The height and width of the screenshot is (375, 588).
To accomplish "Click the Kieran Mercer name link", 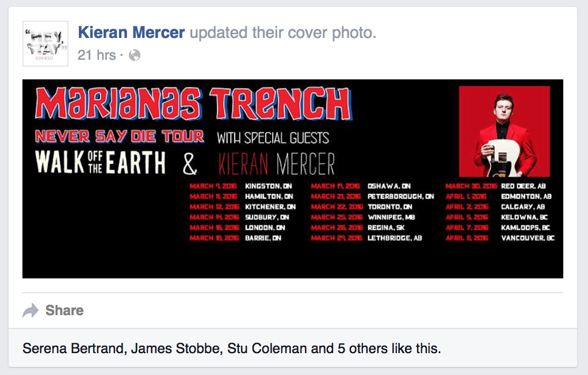I will coord(131,33).
